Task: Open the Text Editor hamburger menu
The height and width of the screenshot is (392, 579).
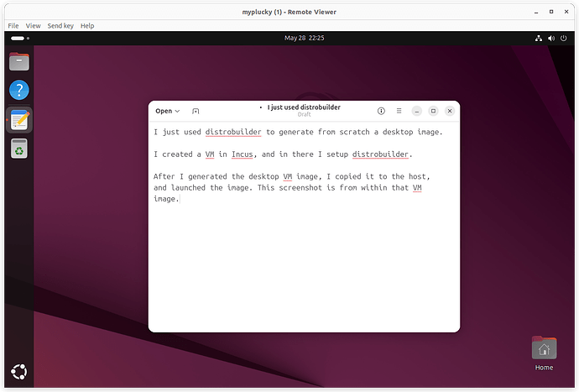Action: tap(399, 111)
